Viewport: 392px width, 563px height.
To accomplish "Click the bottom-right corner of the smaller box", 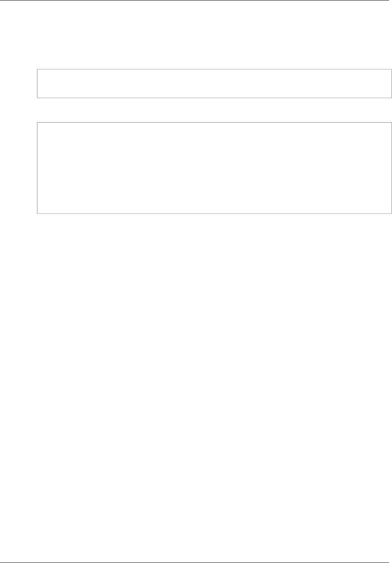I will (392, 98).
